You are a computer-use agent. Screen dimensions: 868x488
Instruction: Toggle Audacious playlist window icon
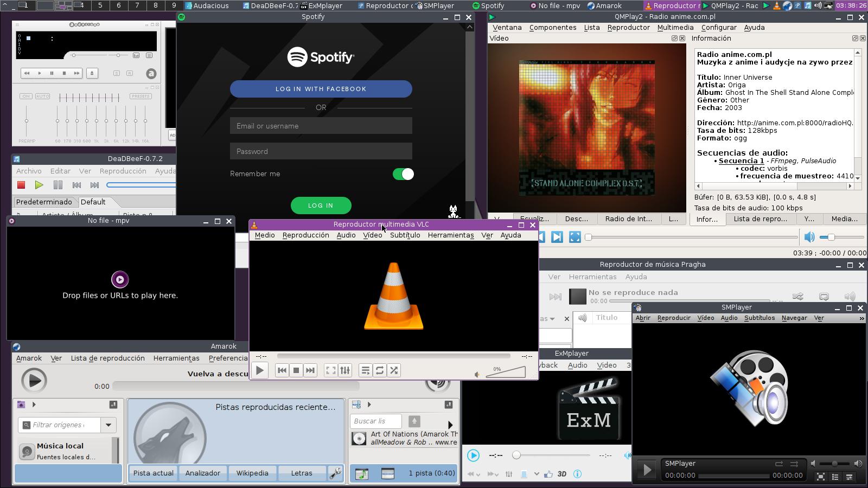(x=149, y=55)
